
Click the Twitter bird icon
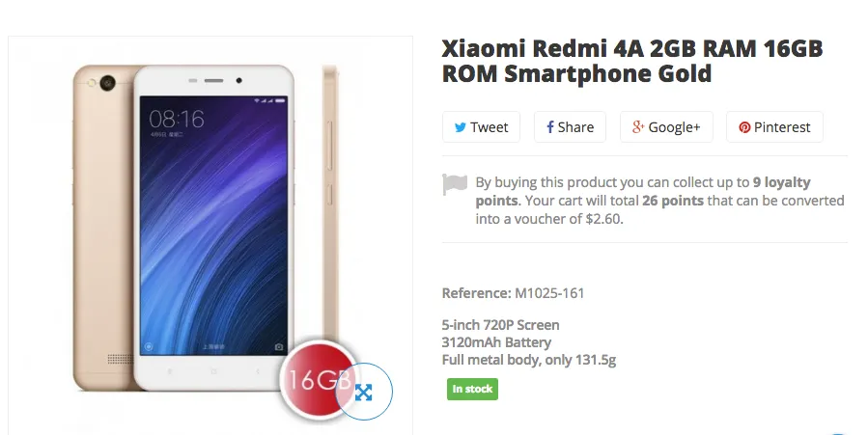[x=460, y=127]
